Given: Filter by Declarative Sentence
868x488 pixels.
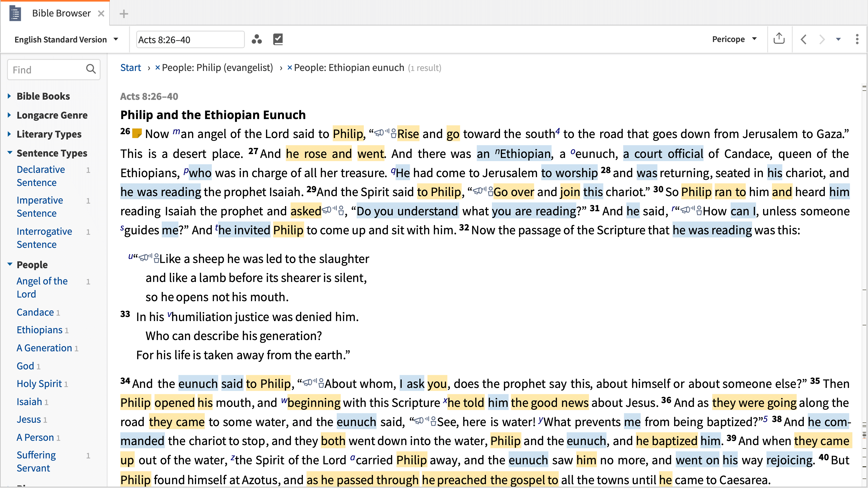Looking at the screenshot, I should [x=41, y=176].
